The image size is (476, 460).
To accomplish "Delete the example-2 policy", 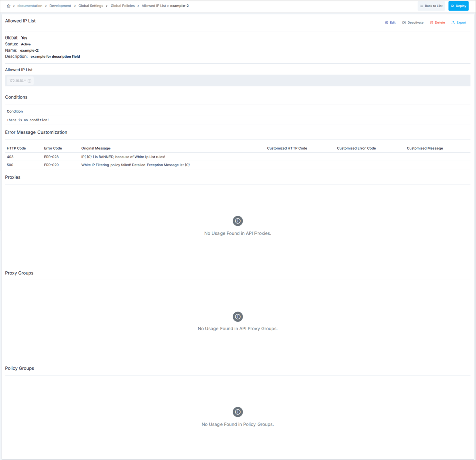I will point(437,23).
